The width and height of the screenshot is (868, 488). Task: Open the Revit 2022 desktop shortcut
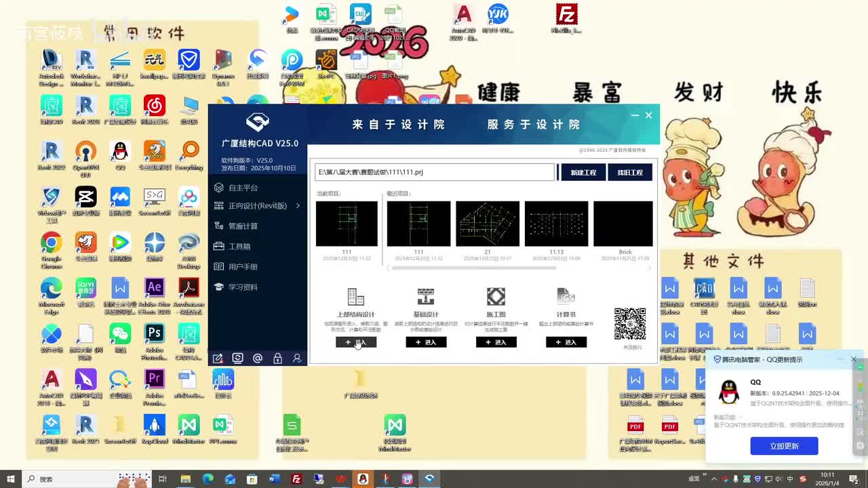coord(51,157)
